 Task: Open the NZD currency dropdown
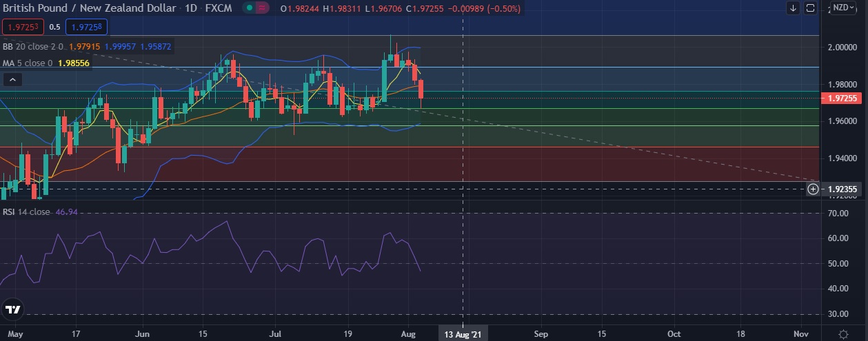843,8
